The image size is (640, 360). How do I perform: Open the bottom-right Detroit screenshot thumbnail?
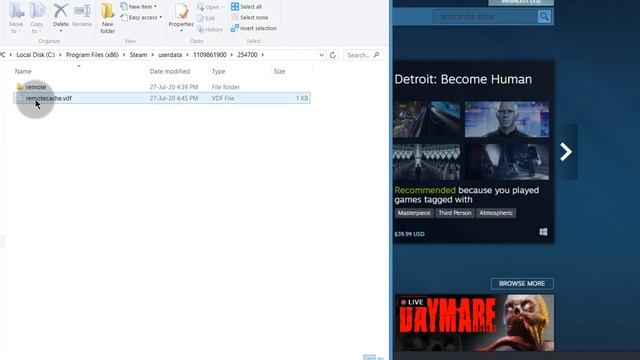(507, 162)
